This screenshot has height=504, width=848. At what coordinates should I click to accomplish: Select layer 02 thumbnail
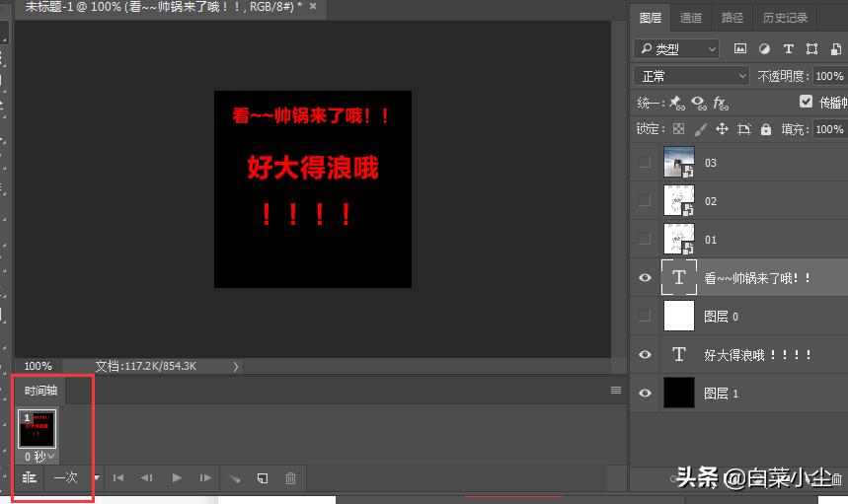click(x=679, y=200)
